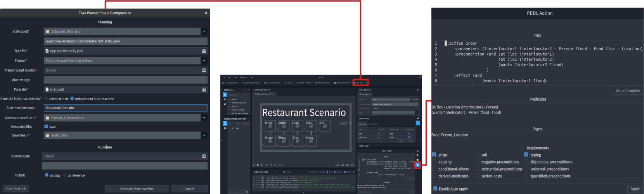Select 'independent State machine' radio option
Screen dimensions: 644x194
72,99
